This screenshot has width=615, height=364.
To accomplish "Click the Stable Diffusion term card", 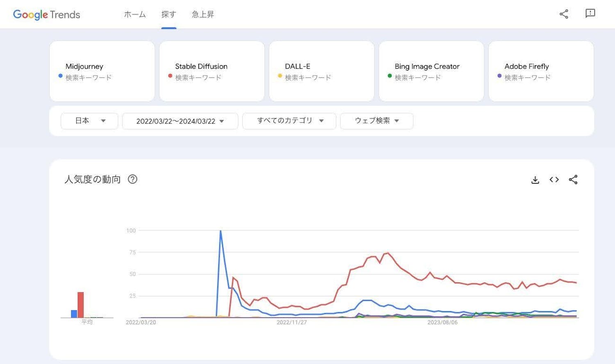I will click(x=212, y=71).
